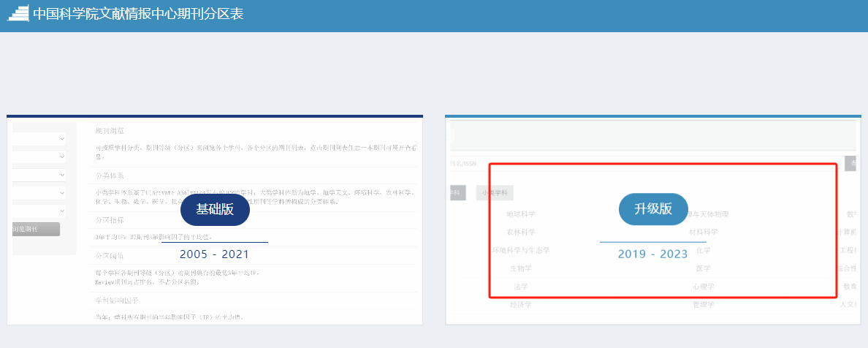Expand the bottom dropdown above 浏览期刊 button

(40, 211)
